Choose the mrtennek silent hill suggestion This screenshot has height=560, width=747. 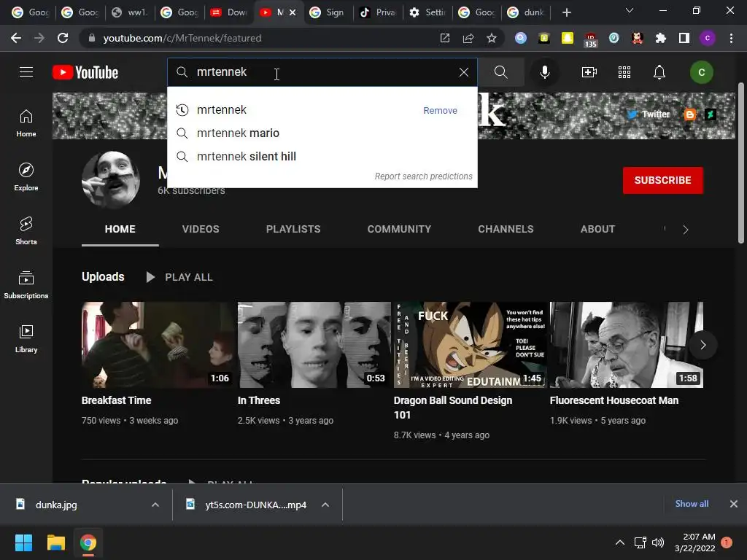322,156
